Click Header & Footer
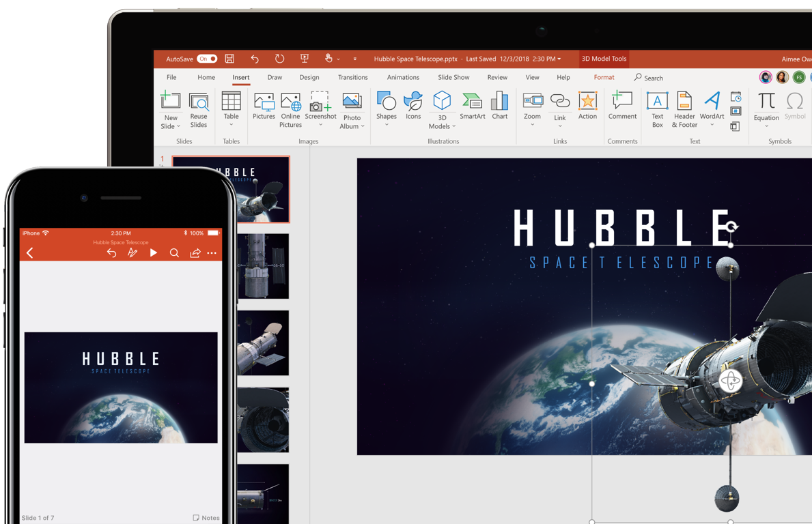This screenshot has width=812, height=524. coord(684,110)
